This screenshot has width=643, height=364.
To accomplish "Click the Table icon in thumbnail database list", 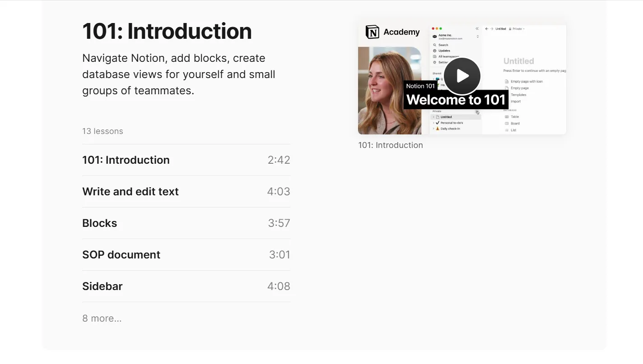I will (507, 117).
